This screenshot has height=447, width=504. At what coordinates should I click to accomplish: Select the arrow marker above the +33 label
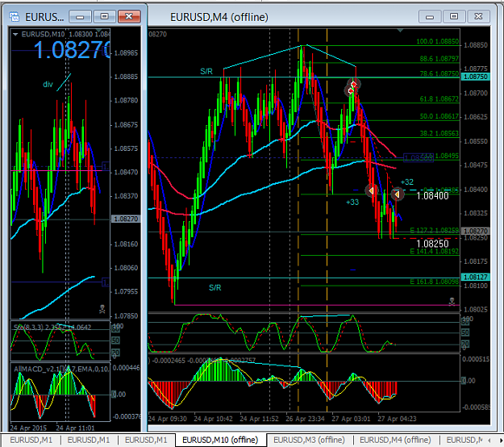click(371, 190)
